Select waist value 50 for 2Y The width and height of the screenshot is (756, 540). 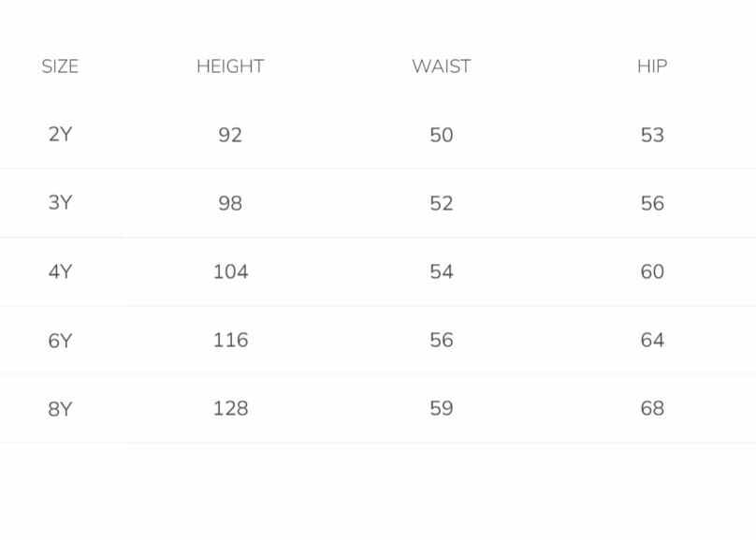[442, 135]
